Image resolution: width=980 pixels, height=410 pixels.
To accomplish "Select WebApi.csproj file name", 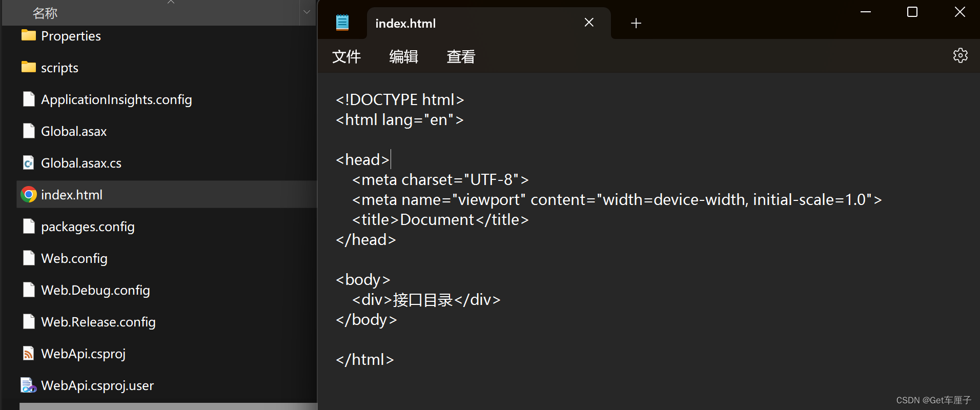I will (x=83, y=354).
